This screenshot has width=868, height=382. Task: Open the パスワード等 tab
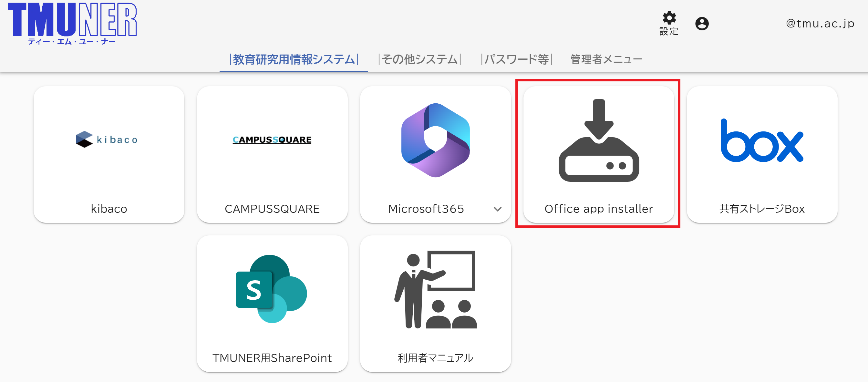tap(516, 60)
